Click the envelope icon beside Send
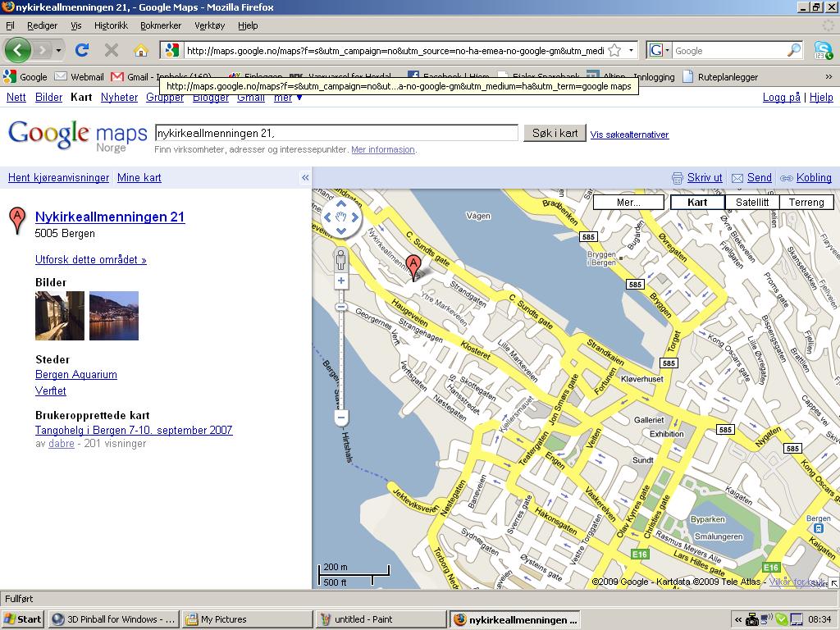The width and height of the screenshot is (840, 630). tap(737, 178)
